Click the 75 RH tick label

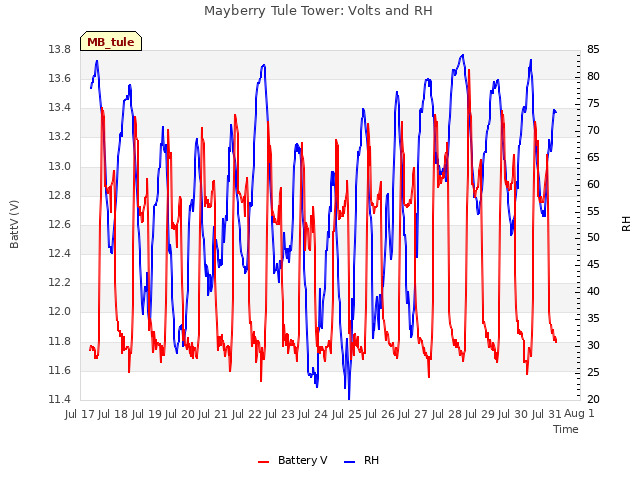point(593,104)
